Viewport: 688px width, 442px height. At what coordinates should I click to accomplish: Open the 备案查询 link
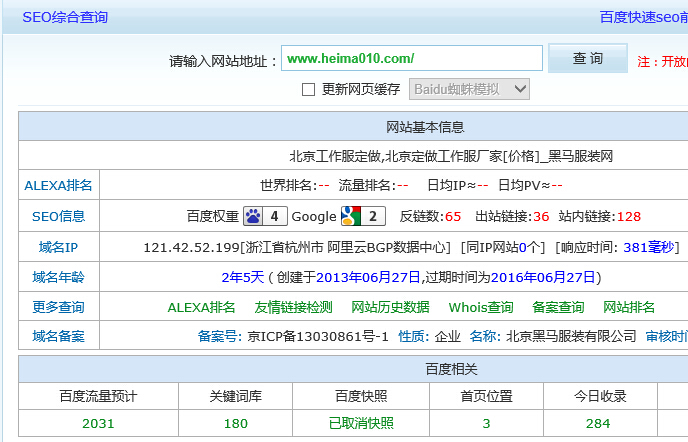click(x=558, y=307)
